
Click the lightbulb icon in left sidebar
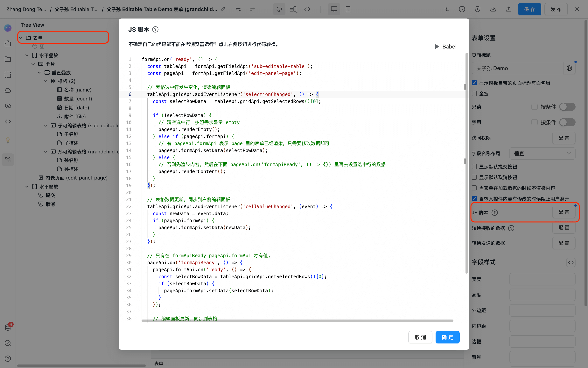(8, 140)
